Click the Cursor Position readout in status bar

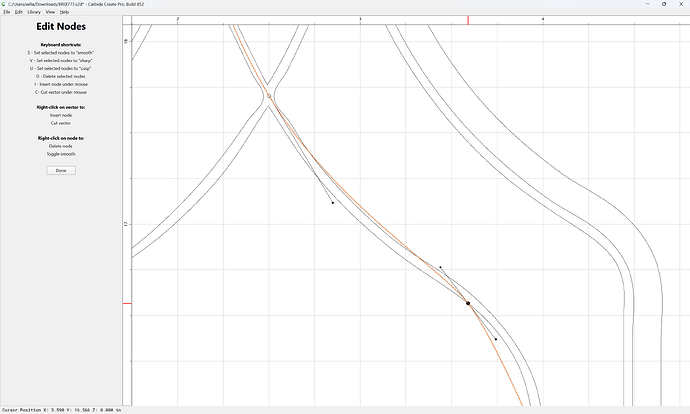(x=62, y=410)
